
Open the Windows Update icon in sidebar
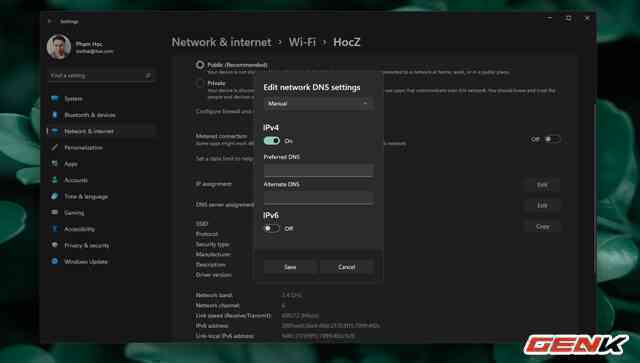[55, 261]
